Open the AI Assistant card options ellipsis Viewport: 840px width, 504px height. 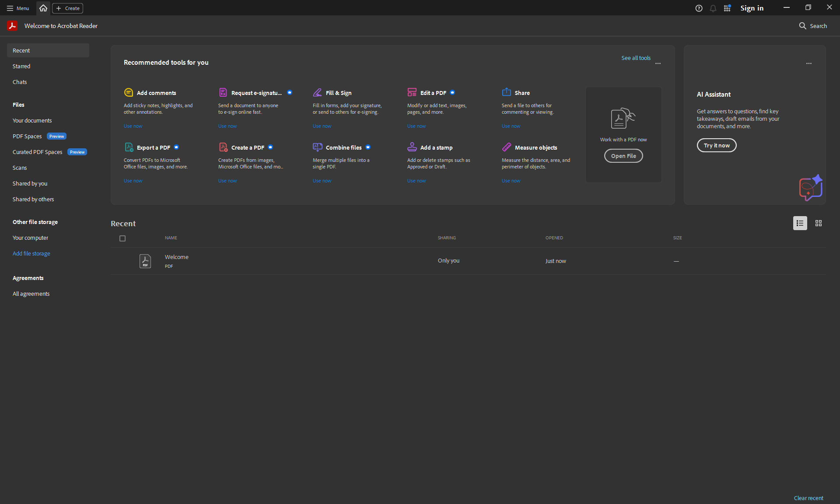tap(809, 63)
